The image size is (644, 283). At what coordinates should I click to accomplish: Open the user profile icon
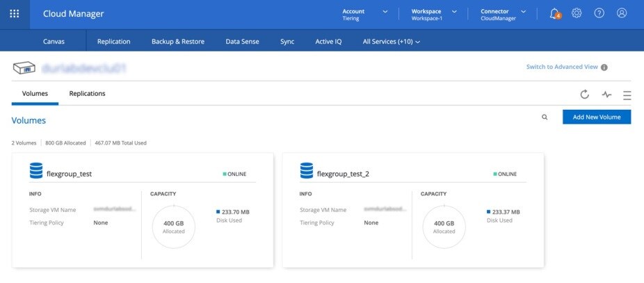(x=622, y=13)
